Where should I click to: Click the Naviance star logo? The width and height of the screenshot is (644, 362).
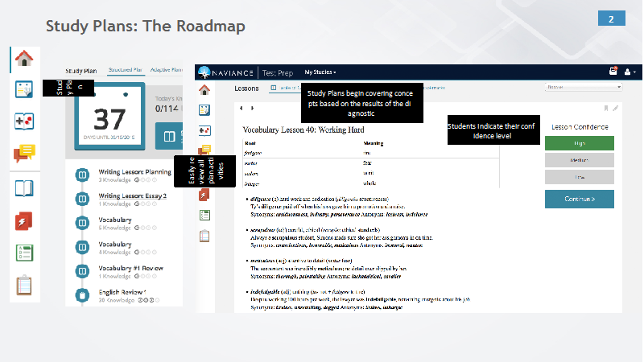click(x=204, y=72)
